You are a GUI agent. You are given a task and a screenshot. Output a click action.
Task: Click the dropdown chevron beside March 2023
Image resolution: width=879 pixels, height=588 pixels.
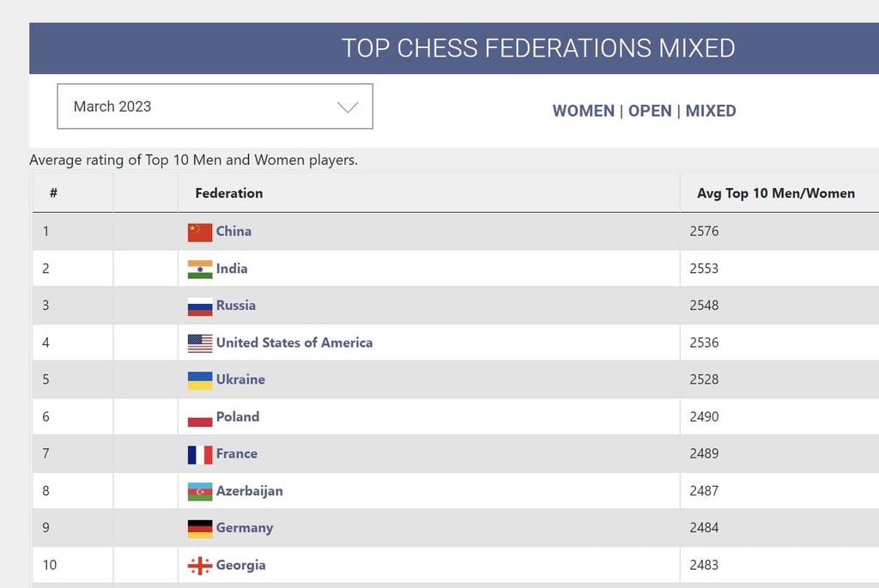(347, 106)
